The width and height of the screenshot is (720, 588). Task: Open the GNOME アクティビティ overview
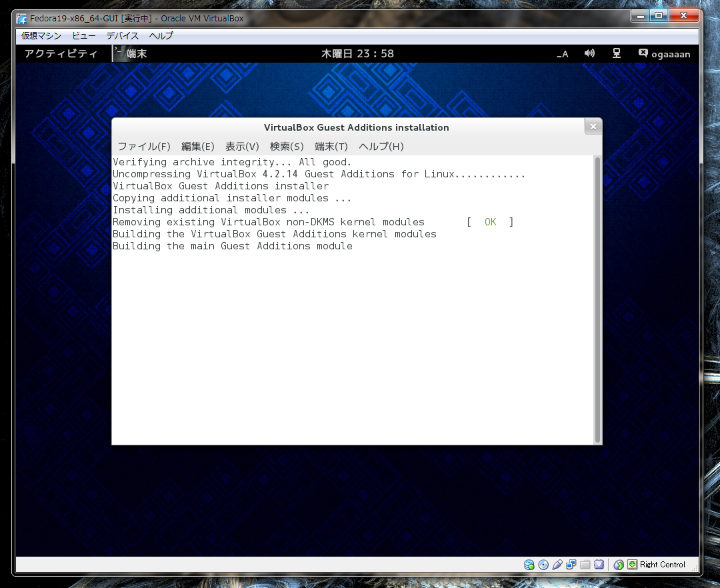pos(61,54)
